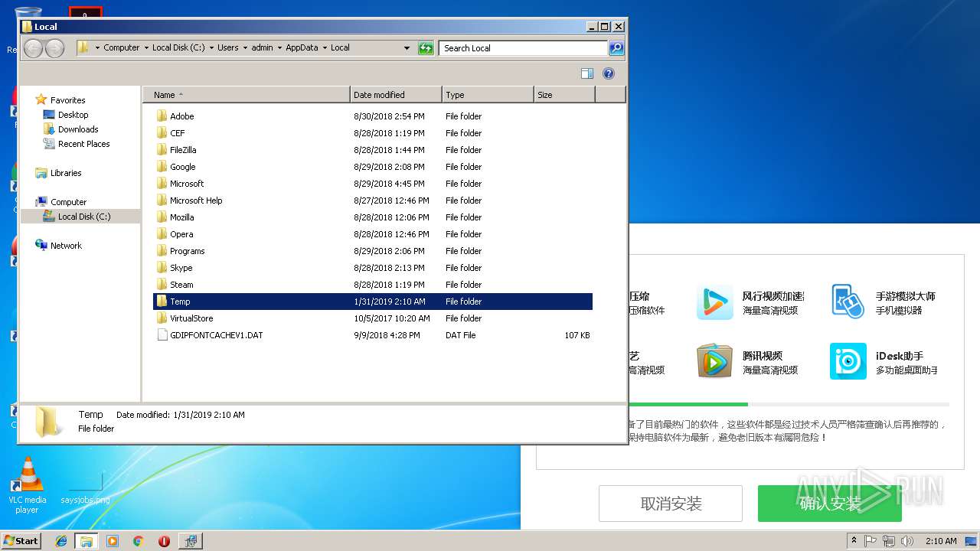Expand the Users breadcrumb arrow

click(246, 48)
